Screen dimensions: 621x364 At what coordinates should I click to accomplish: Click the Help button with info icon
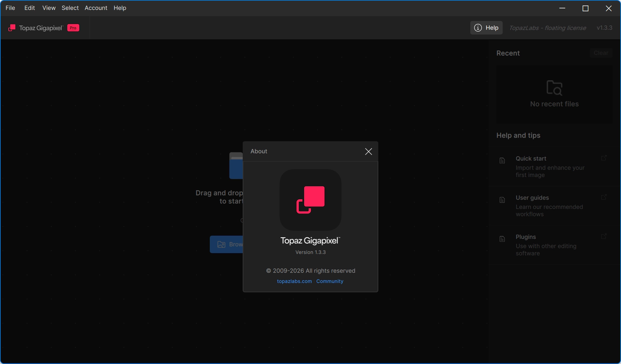[486, 28]
